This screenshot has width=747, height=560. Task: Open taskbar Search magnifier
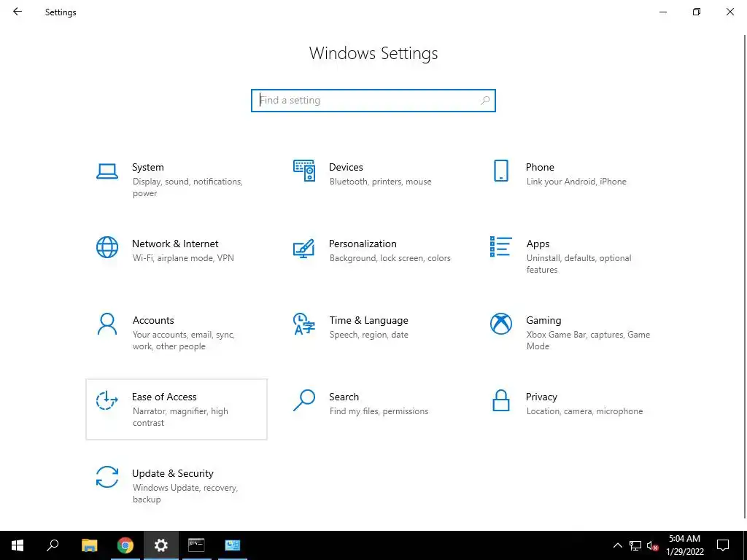pos(53,545)
